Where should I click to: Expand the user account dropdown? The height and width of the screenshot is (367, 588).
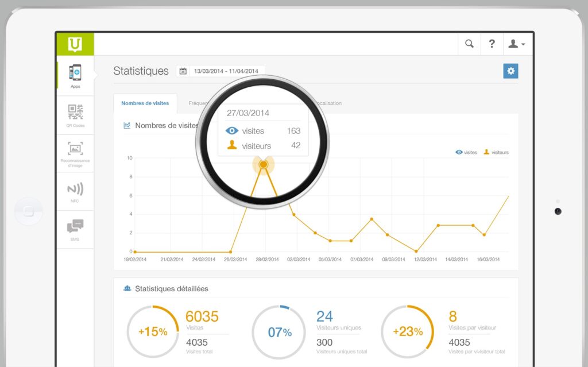[x=517, y=44]
